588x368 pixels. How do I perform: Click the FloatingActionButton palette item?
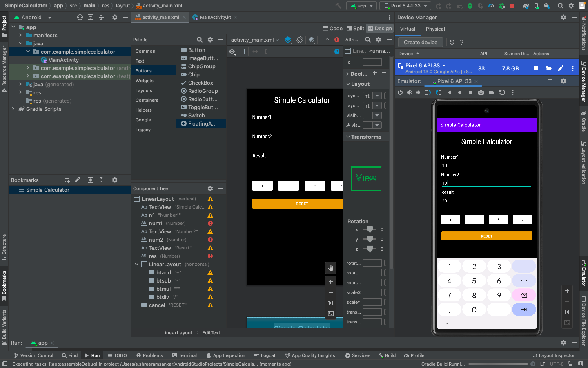pyautogui.click(x=201, y=123)
